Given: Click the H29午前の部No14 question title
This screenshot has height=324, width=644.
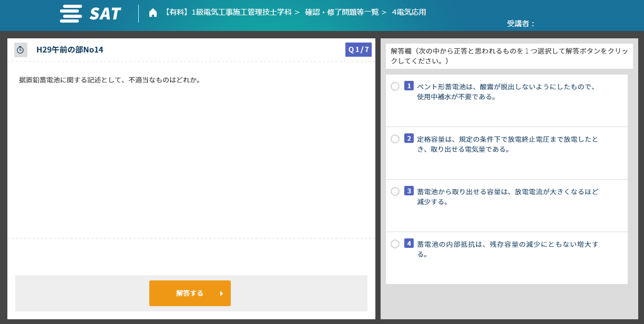Looking at the screenshot, I should 70,50.
